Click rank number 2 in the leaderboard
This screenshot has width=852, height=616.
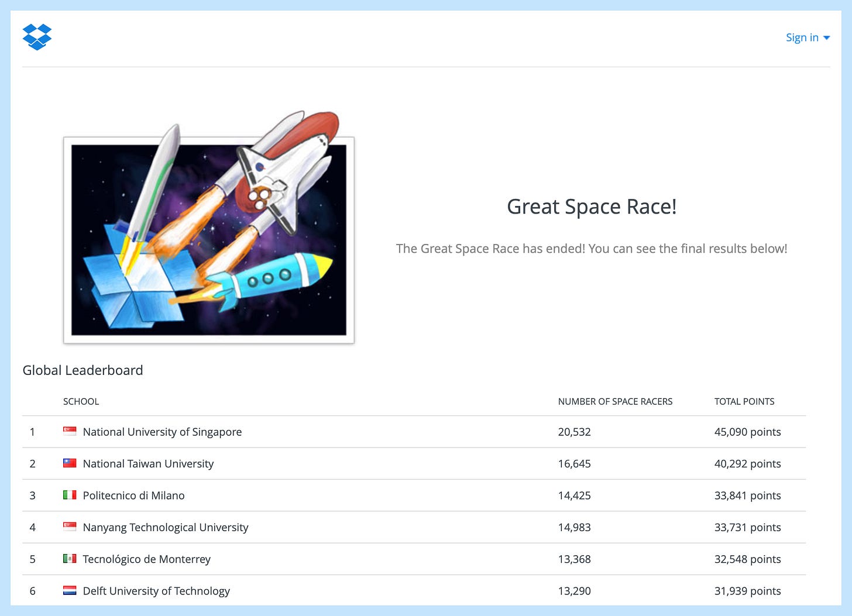pyautogui.click(x=32, y=463)
